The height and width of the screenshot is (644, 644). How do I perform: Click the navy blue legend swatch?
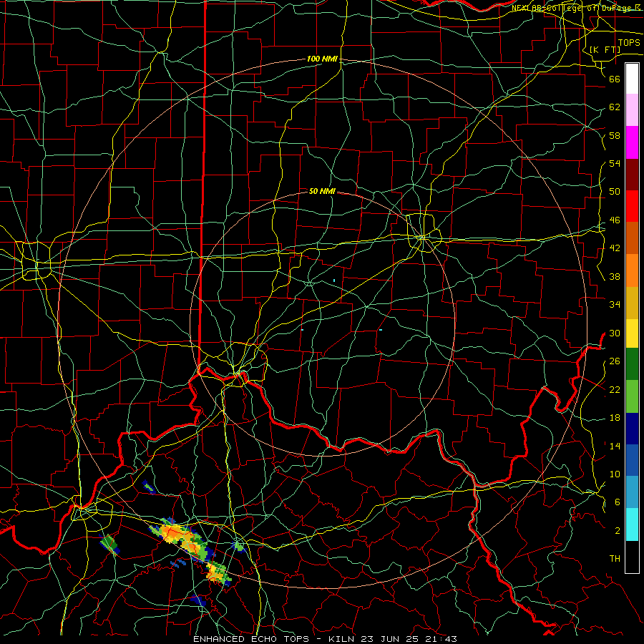[632, 429]
